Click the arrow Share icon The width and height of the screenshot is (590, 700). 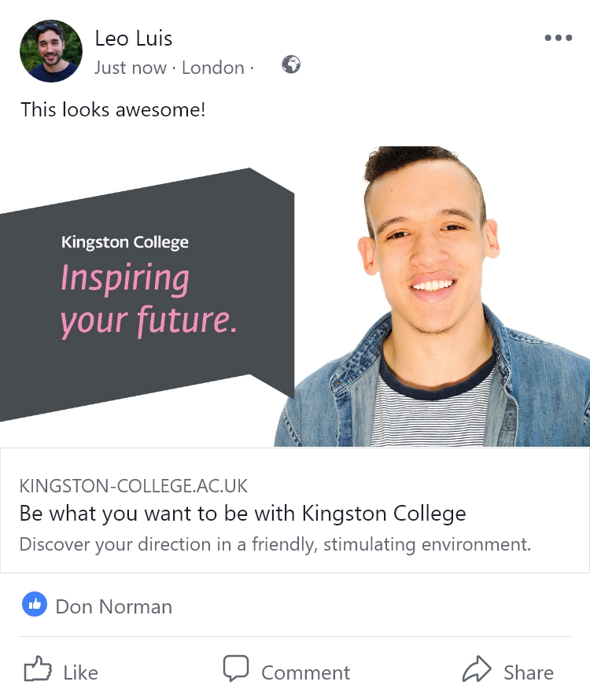click(x=476, y=671)
